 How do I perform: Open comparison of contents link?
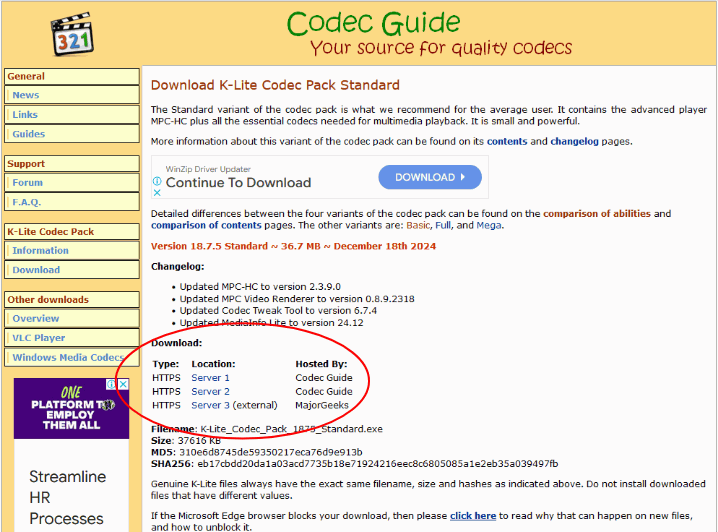(x=206, y=225)
